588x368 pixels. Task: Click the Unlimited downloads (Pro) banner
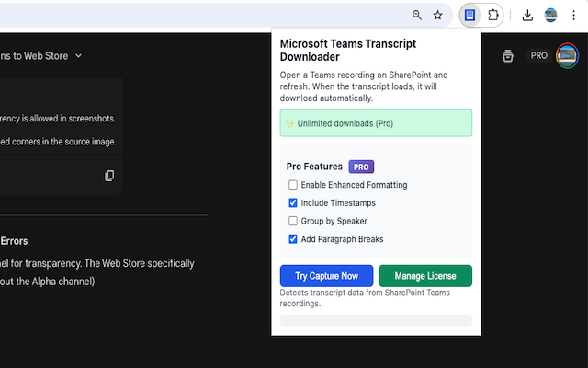376,123
